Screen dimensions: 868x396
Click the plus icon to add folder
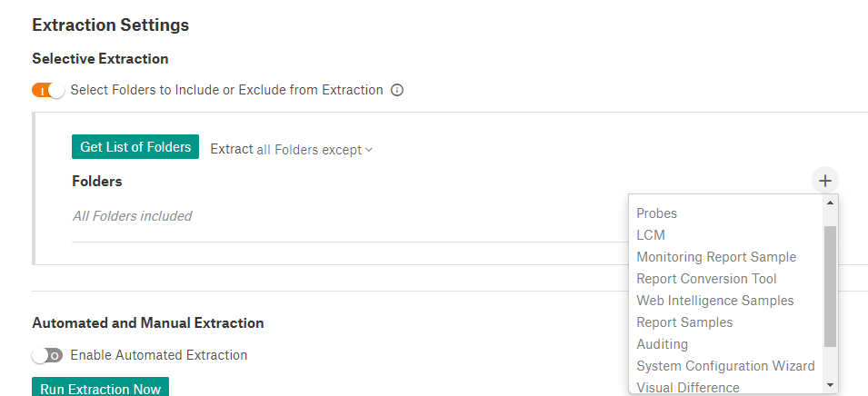pyautogui.click(x=824, y=181)
